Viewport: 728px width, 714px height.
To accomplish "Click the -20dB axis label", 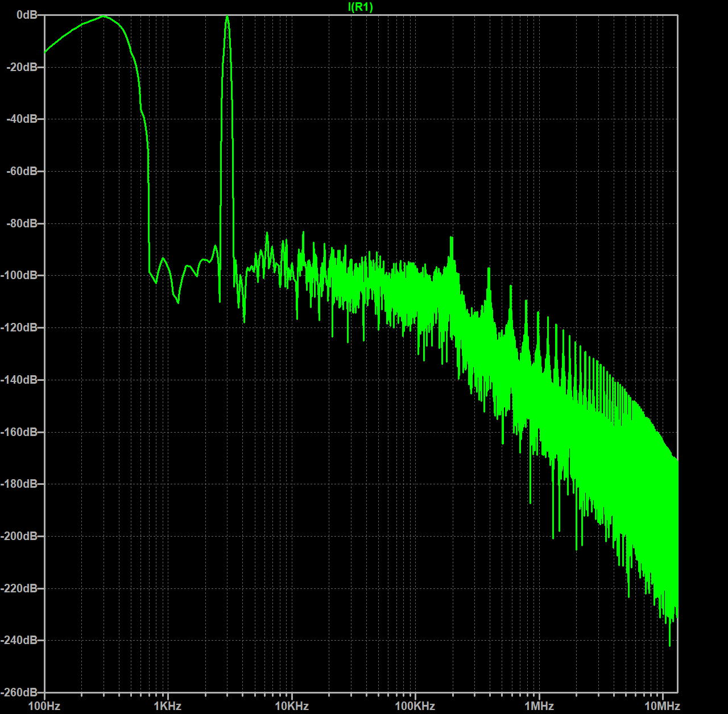I will point(22,67).
